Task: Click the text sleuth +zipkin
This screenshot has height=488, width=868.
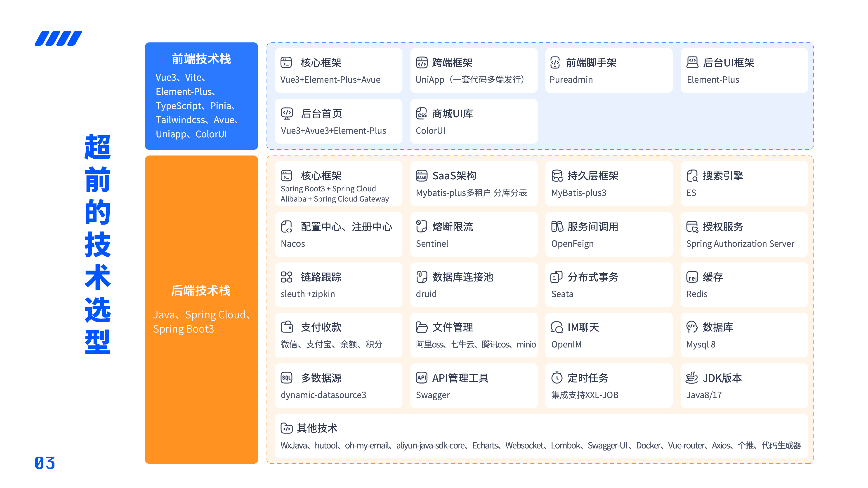Action: click(308, 294)
